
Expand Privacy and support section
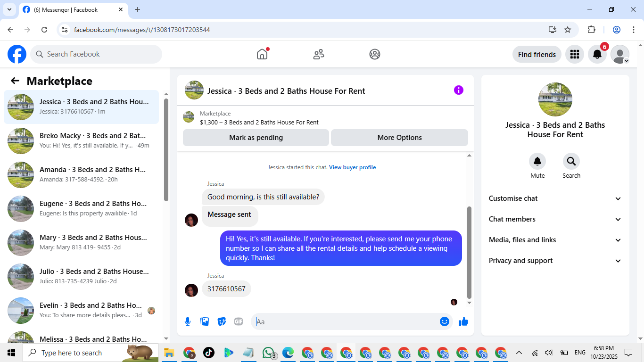pos(555,261)
